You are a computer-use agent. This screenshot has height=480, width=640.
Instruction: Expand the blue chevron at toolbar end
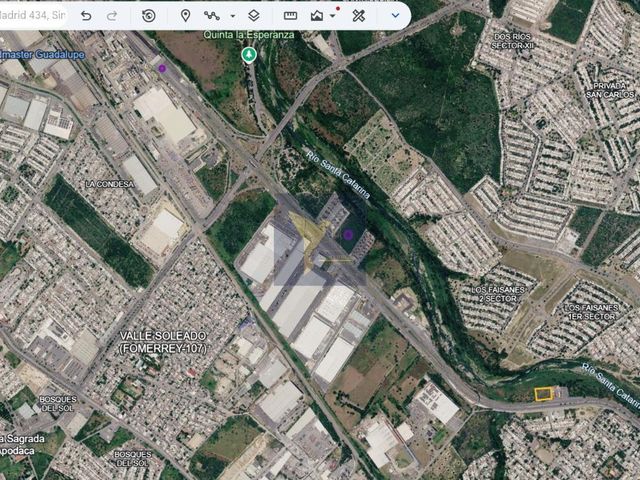(395, 16)
